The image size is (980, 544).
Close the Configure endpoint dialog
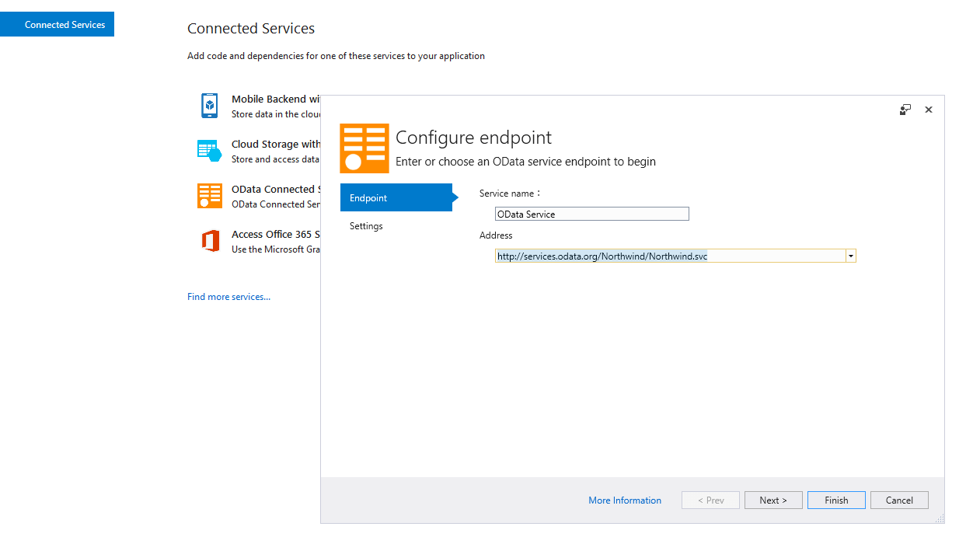coord(928,110)
